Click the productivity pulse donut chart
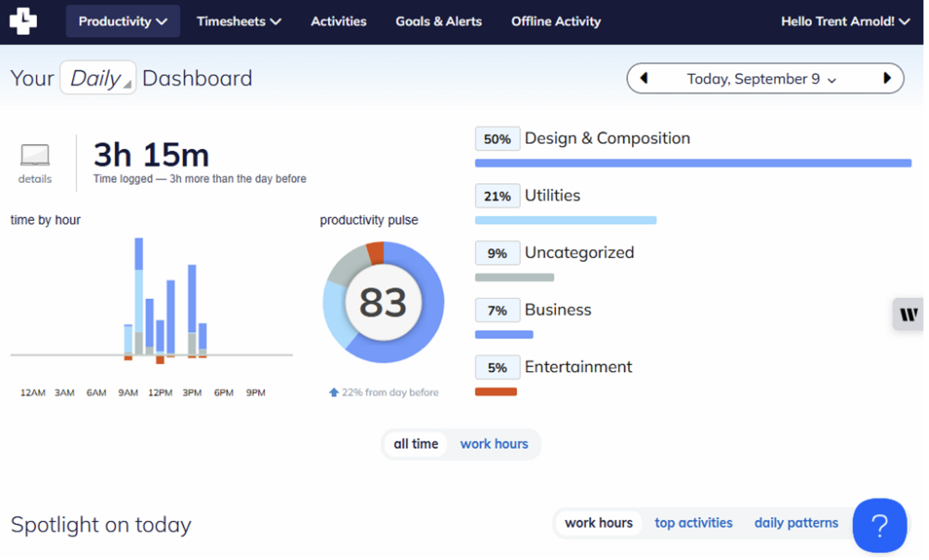Screen dimensions: 929x560 [x=383, y=302]
